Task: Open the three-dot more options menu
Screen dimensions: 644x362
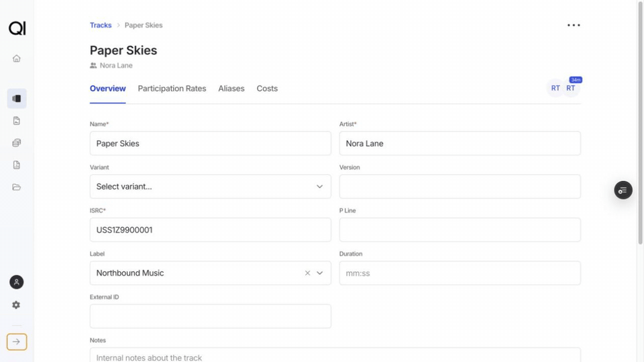Action: click(x=574, y=25)
